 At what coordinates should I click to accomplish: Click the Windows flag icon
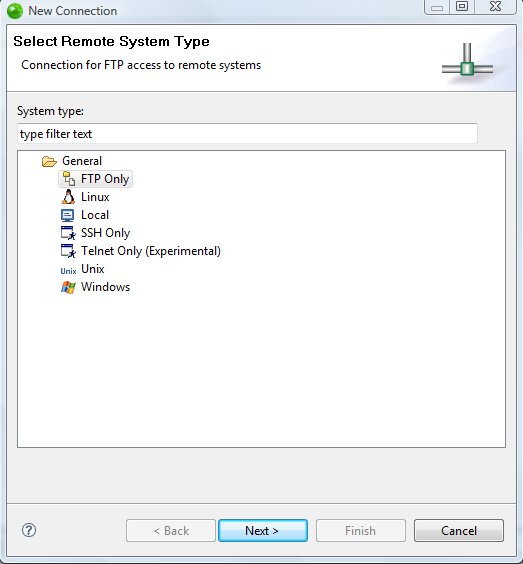coord(68,287)
